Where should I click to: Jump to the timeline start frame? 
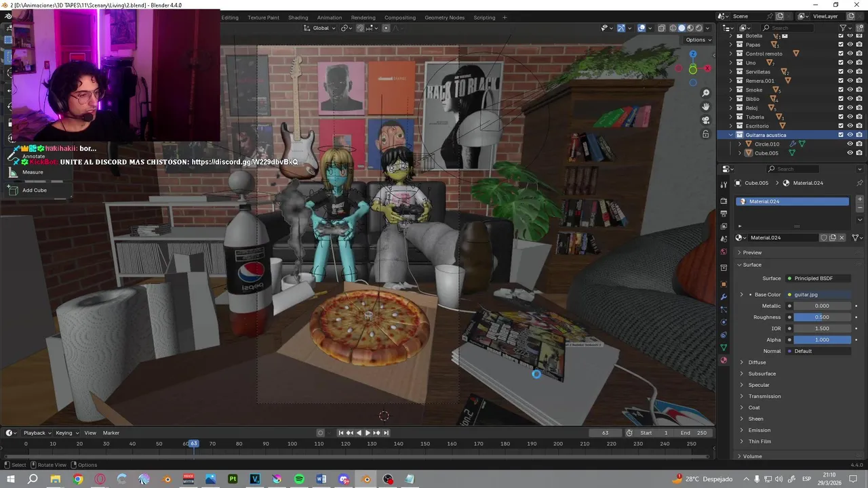pos(341,433)
